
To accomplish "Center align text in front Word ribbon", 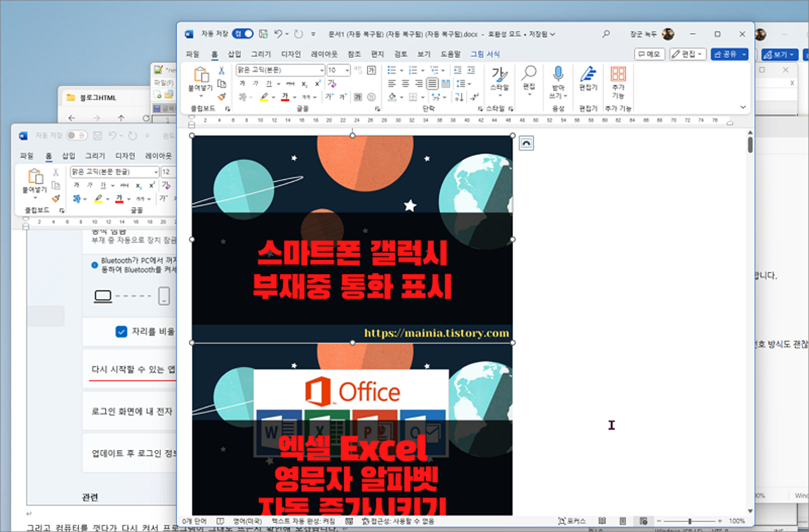I will (405, 83).
